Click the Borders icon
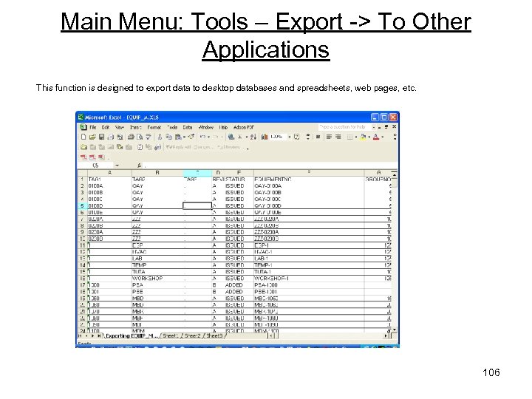The width and height of the screenshot is (532, 399). pos(349,137)
